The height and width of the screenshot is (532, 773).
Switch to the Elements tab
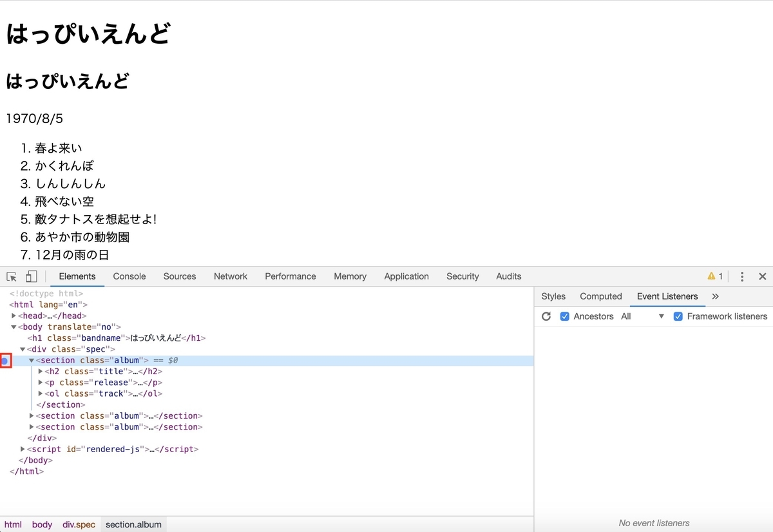77,276
